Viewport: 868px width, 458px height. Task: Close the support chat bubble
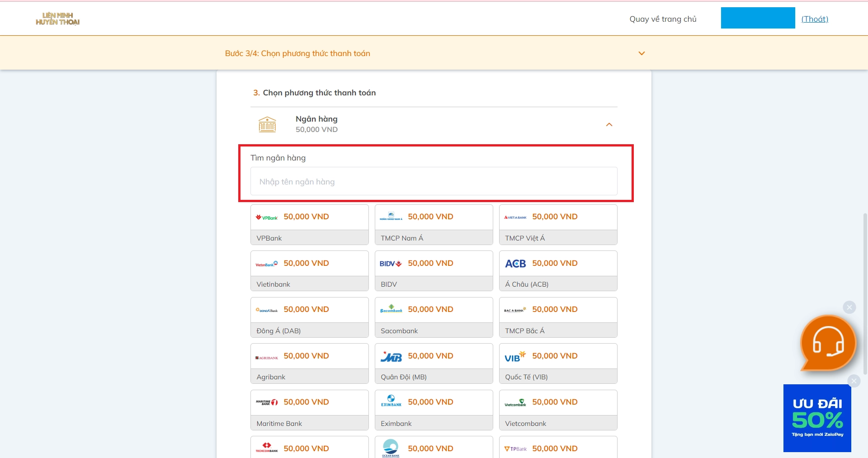[849, 307]
